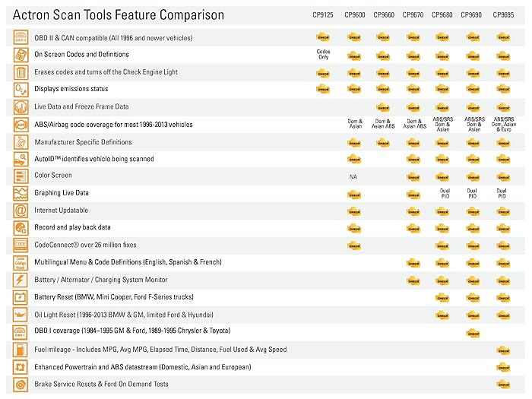Click the OBD I coverage icon

tap(21, 331)
